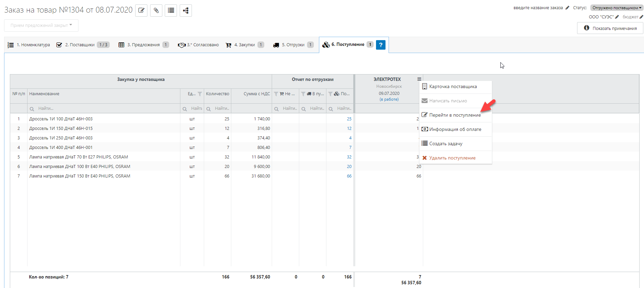Switch to the '5. Отгрузки' tab
Viewport: 644px width, 288px height.
(293, 45)
